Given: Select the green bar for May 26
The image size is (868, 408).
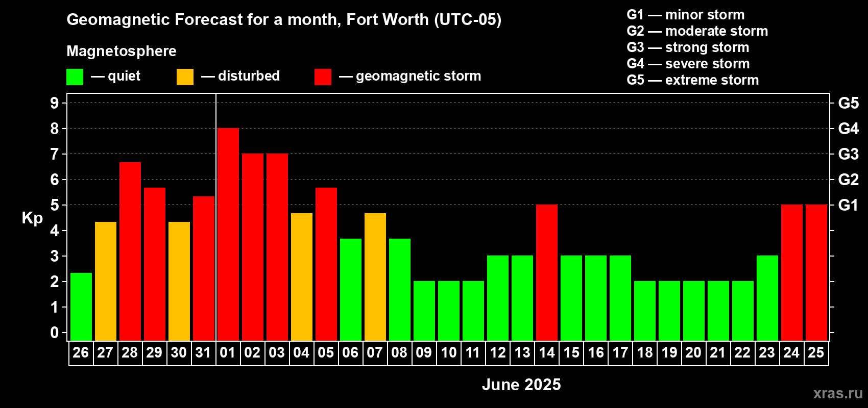Looking at the screenshot, I should click(81, 307).
